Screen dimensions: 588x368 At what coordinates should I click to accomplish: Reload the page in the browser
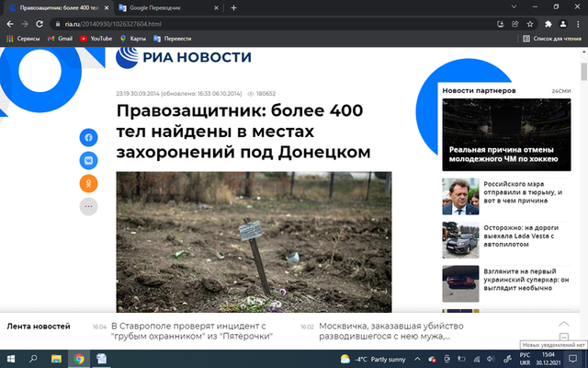(x=40, y=23)
